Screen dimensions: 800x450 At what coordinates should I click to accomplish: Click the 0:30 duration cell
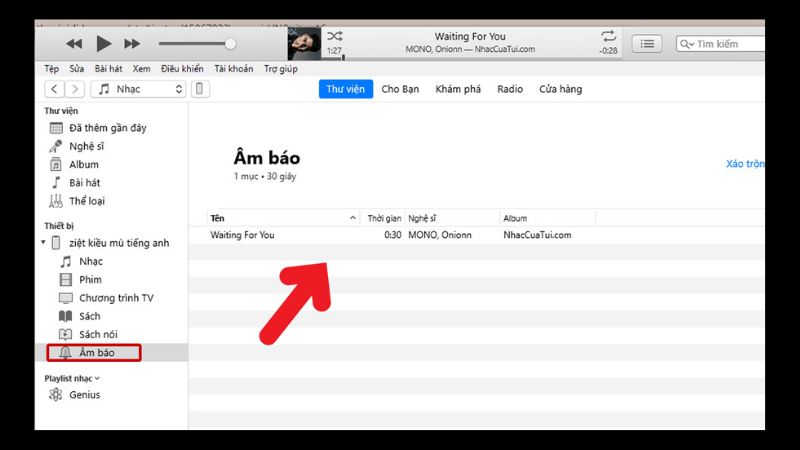pos(392,235)
